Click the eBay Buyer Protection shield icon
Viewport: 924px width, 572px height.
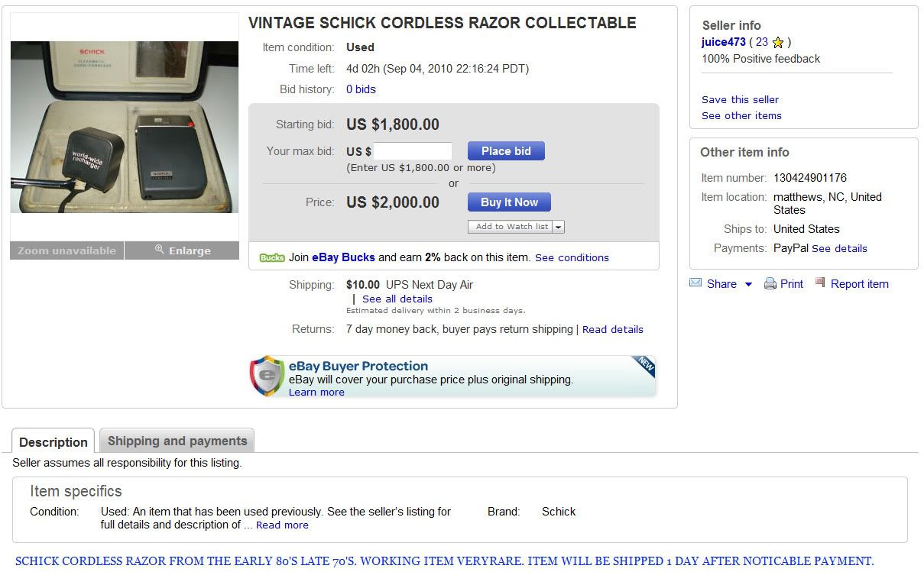click(267, 376)
